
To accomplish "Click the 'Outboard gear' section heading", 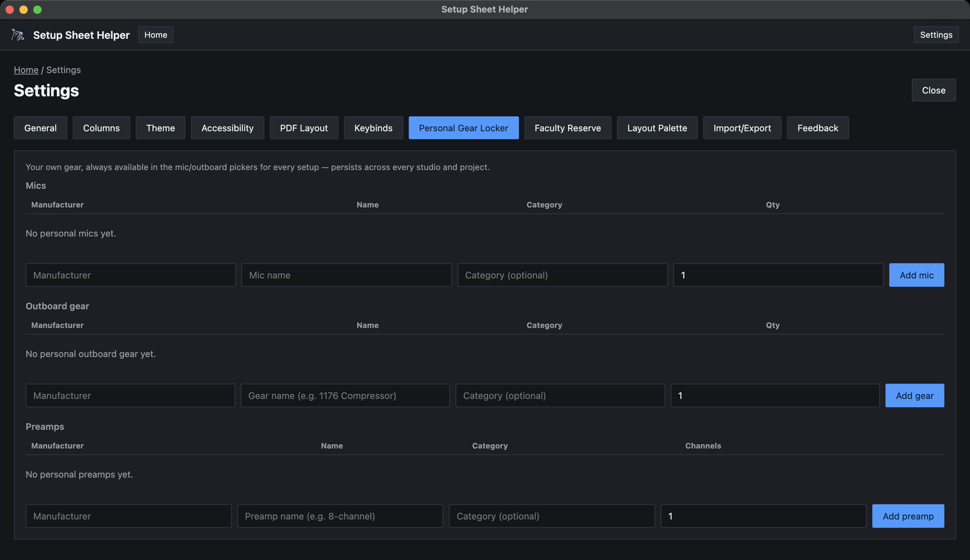I will [x=58, y=306].
